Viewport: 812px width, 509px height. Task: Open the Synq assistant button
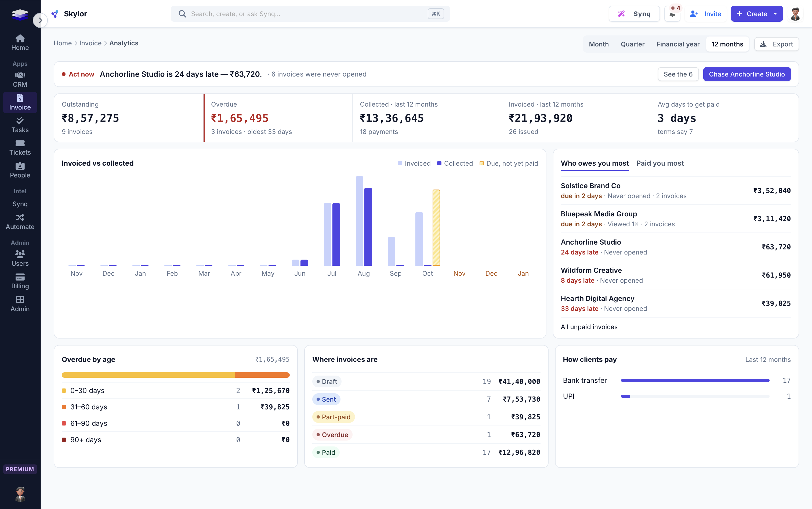click(x=634, y=14)
